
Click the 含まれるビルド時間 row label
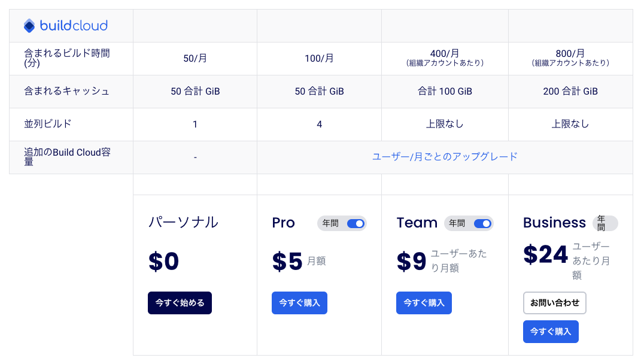[x=66, y=58]
